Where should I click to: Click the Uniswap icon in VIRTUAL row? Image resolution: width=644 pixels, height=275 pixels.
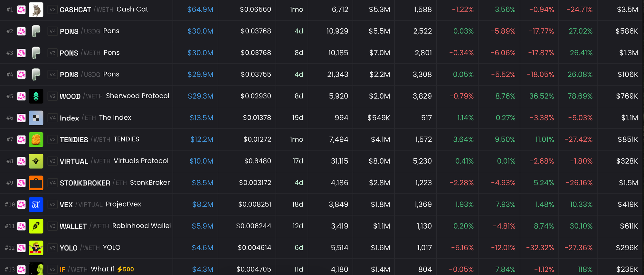pos(22,161)
